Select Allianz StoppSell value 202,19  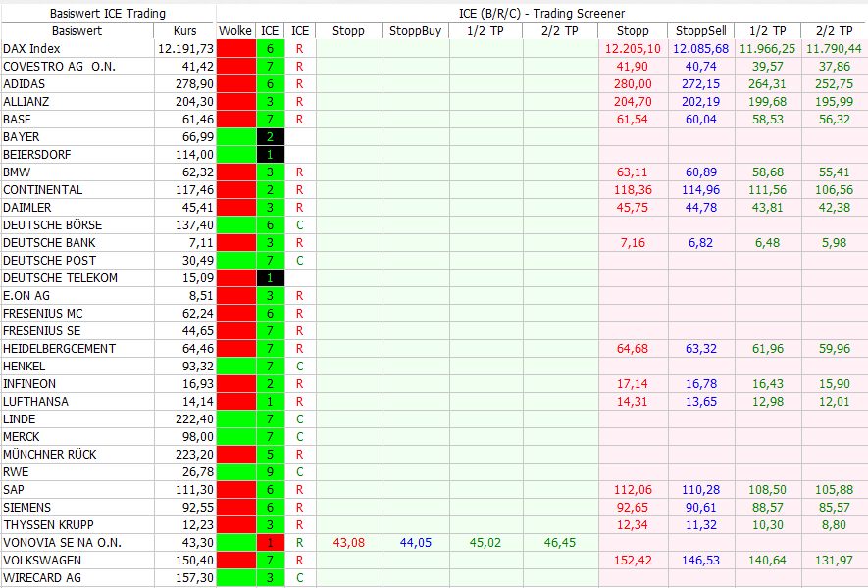coord(701,102)
